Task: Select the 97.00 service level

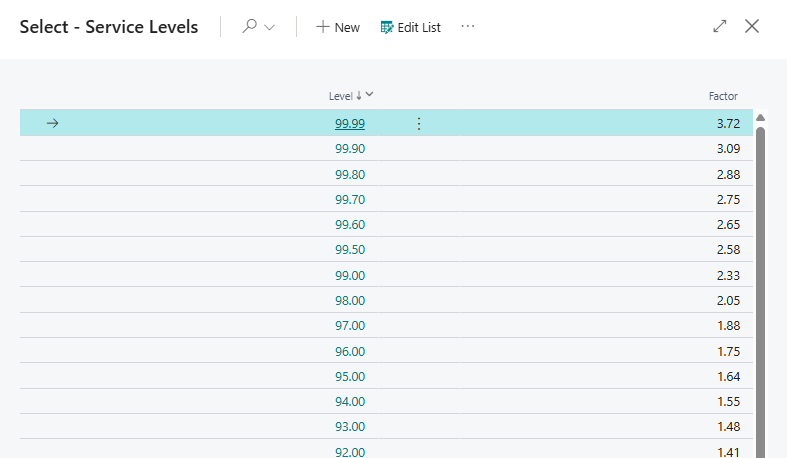Action: pos(350,326)
